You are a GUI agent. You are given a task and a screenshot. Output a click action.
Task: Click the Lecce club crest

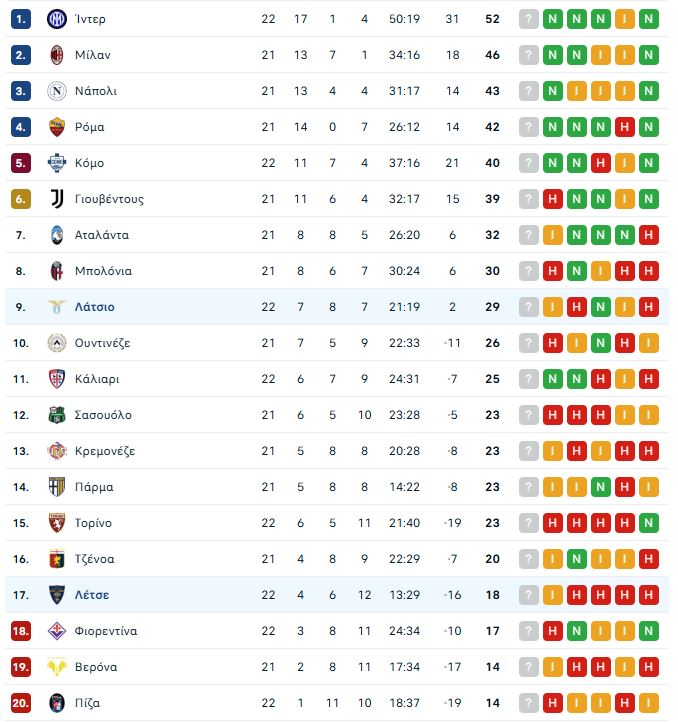(56, 595)
